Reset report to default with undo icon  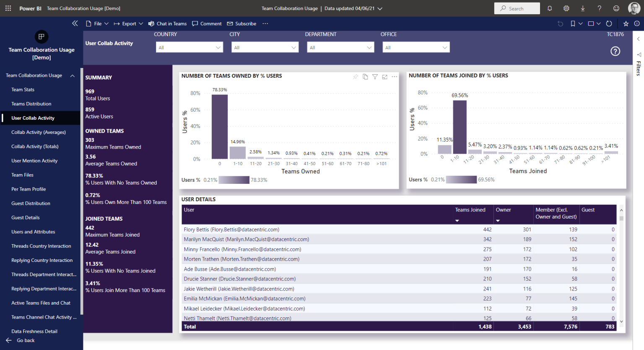560,24
